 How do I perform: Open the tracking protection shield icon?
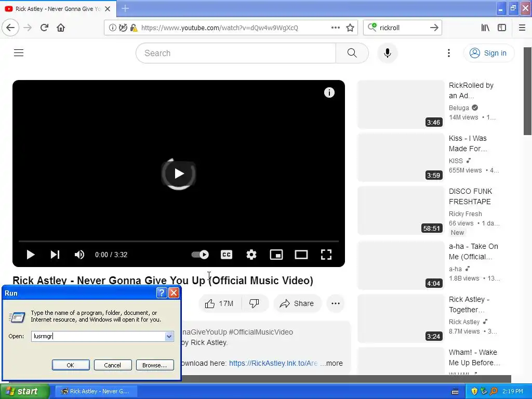tap(123, 28)
